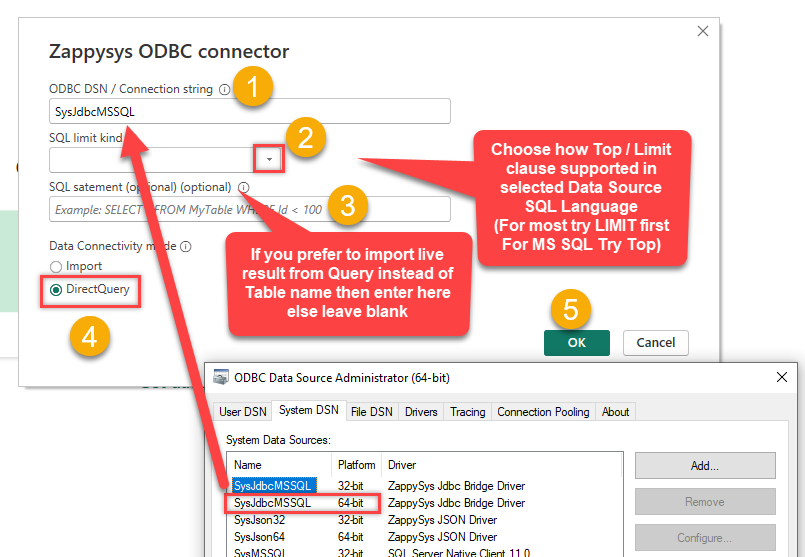Click the ODBC DSN connection string field
The height and width of the screenshot is (557, 805).
pos(250,111)
